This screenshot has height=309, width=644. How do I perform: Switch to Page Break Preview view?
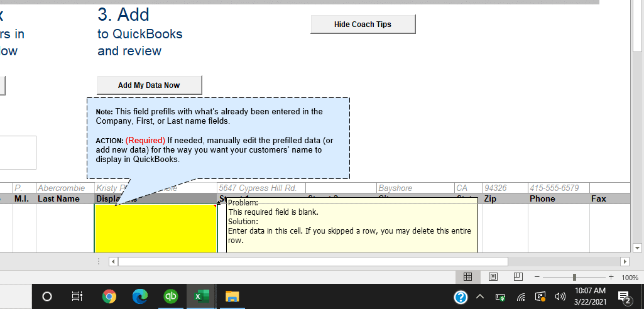coord(518,277)
